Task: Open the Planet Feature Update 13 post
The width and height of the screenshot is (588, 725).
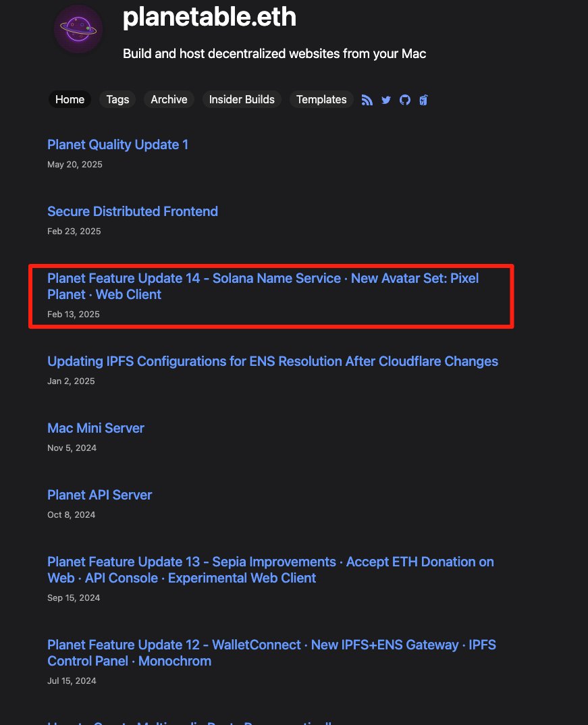Action: [271, 570]
